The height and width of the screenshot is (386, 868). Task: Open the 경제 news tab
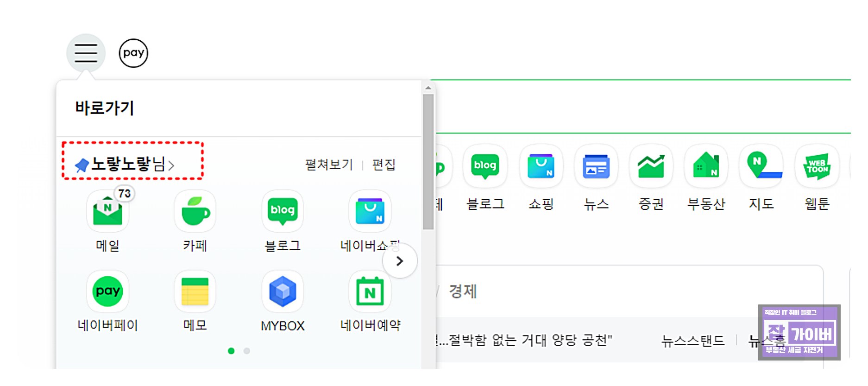pyautogui.click(x=463, y=291)
